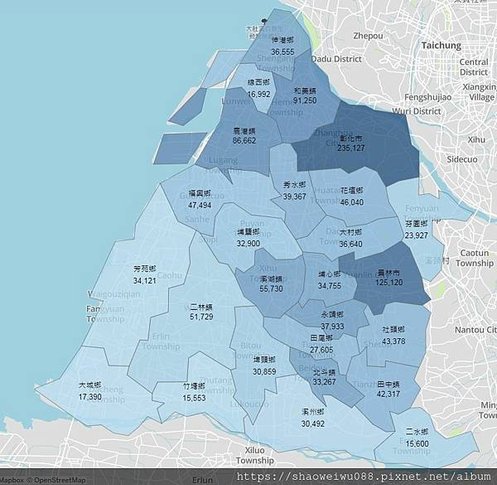Open the OpenStreetMap attribution link
Screen dimensions: 497x485
59,480
